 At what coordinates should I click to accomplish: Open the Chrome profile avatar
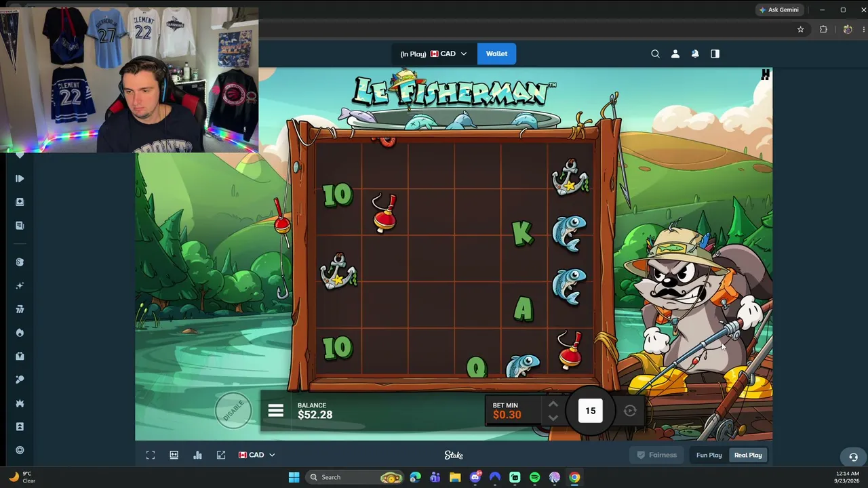coord(847,29)
